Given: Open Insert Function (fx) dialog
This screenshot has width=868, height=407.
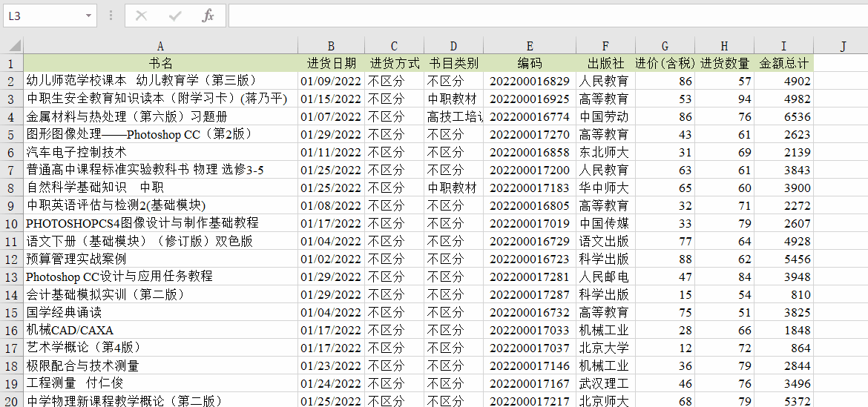Looking at the screenshot, I should coord(208,16).
